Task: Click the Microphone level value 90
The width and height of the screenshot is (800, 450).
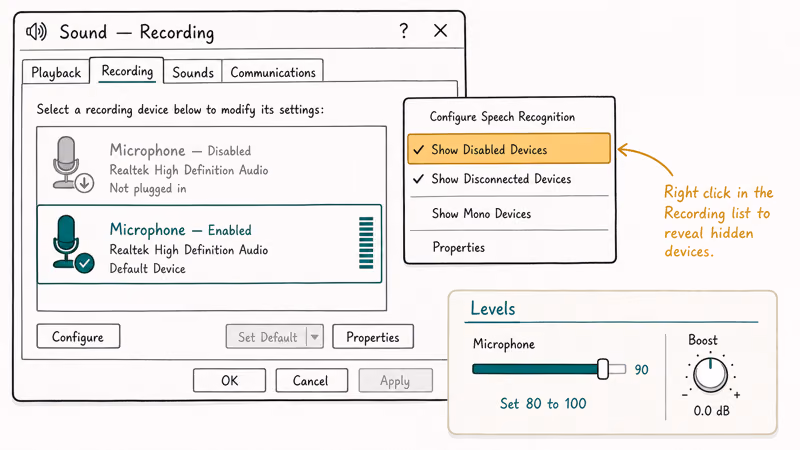Action: click(x=641, y=370)
